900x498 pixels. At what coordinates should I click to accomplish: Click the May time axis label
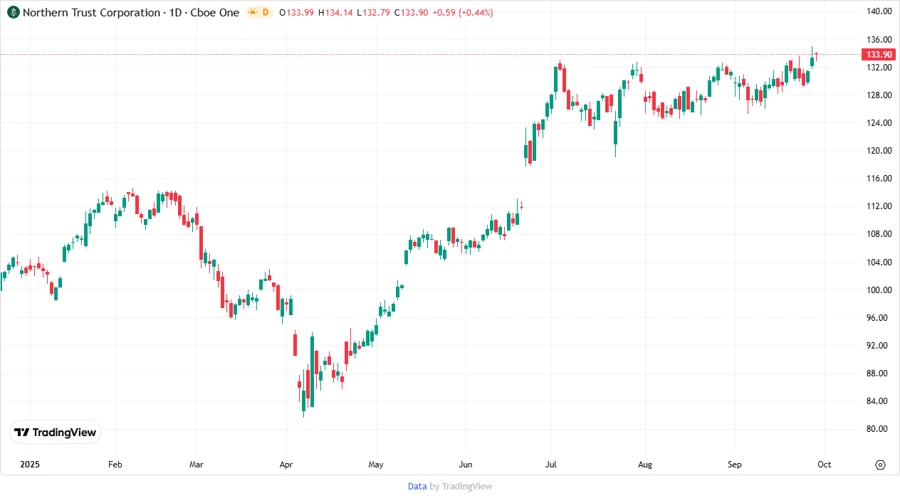[x=376, y=465]
